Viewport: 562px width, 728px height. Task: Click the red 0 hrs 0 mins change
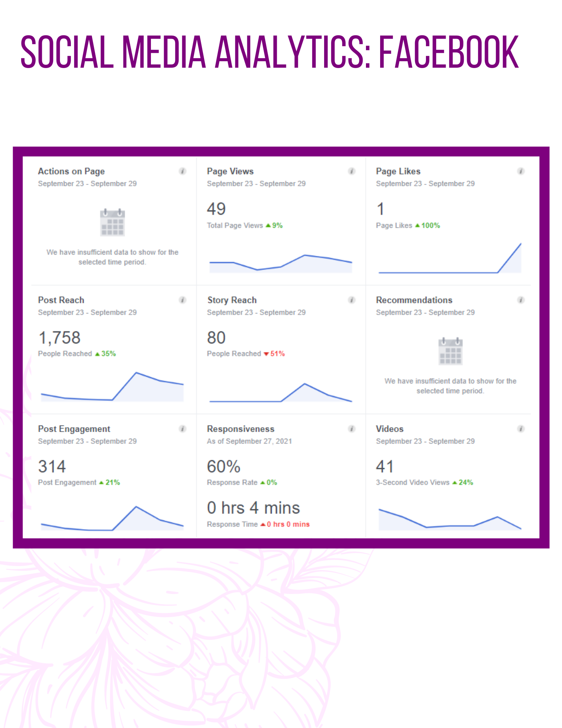(x=285, y=525)
